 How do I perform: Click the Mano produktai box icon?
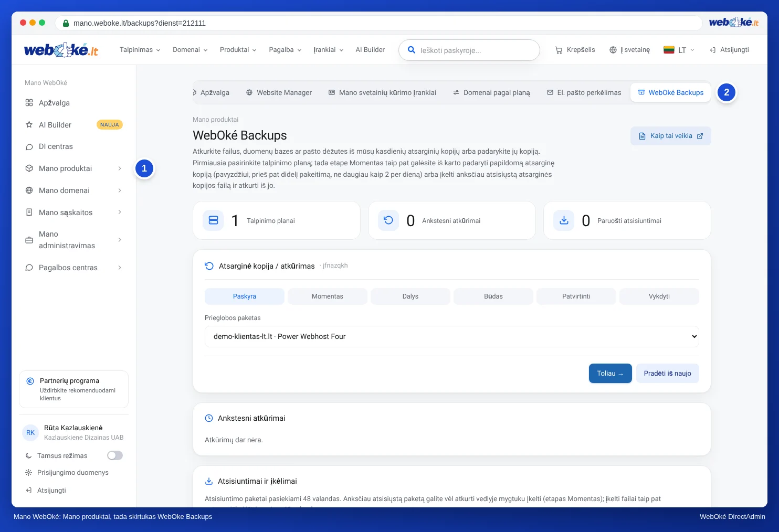pyautogui.click(x=29, y=168)
